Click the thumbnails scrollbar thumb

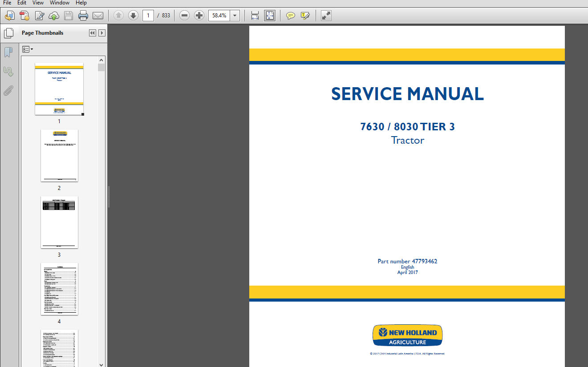101,68
